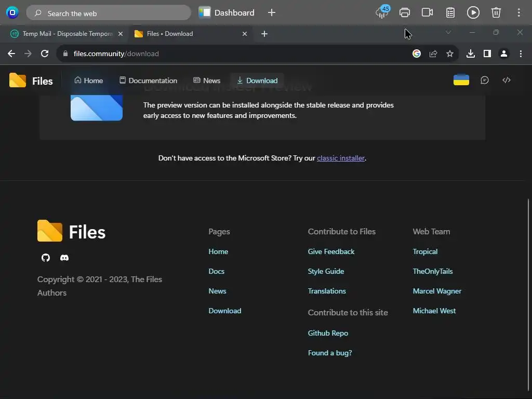Open the feedback chat bubble icon
532x399 pixels.
485,80
